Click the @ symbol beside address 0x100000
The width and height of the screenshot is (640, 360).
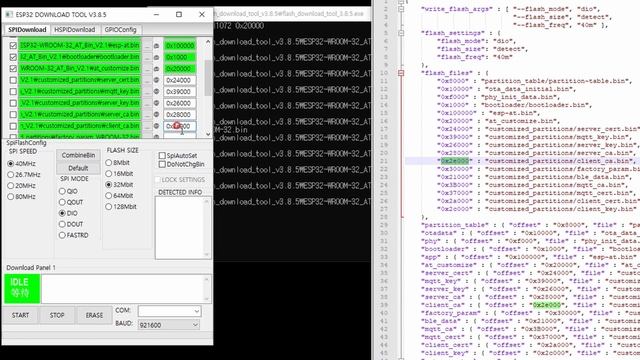157,46
